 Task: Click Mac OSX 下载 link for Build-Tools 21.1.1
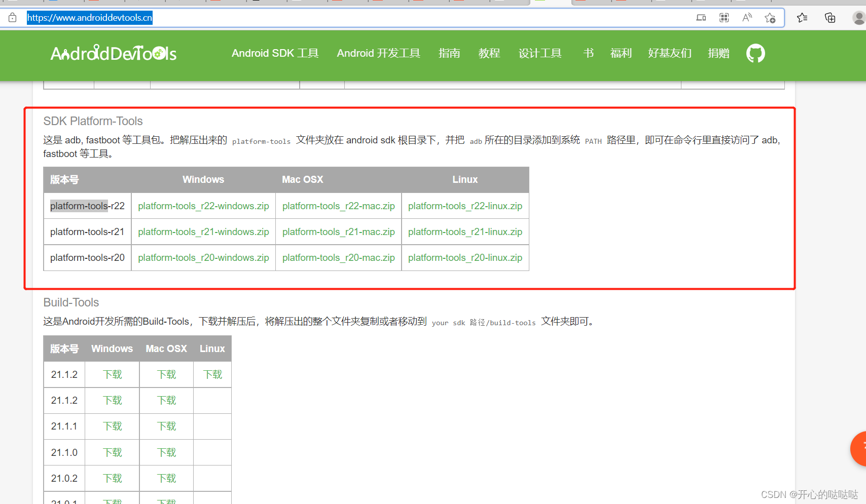166,426
